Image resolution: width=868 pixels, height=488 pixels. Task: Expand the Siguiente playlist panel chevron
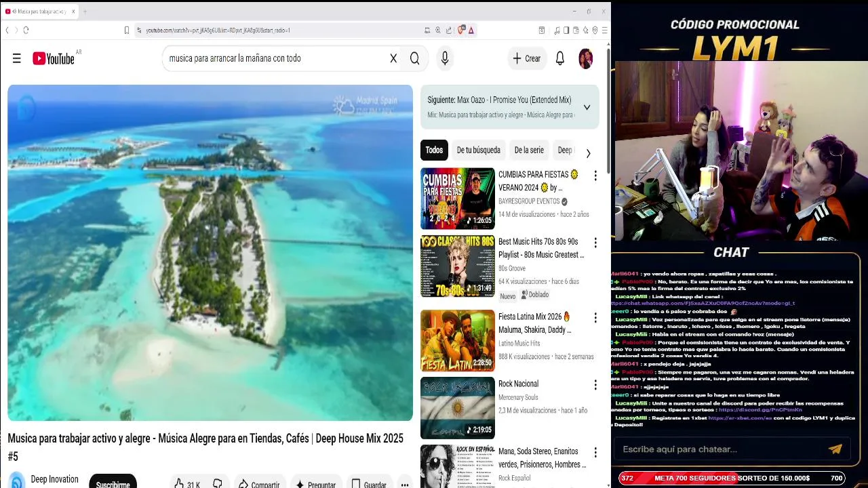(x=587, y=107)
